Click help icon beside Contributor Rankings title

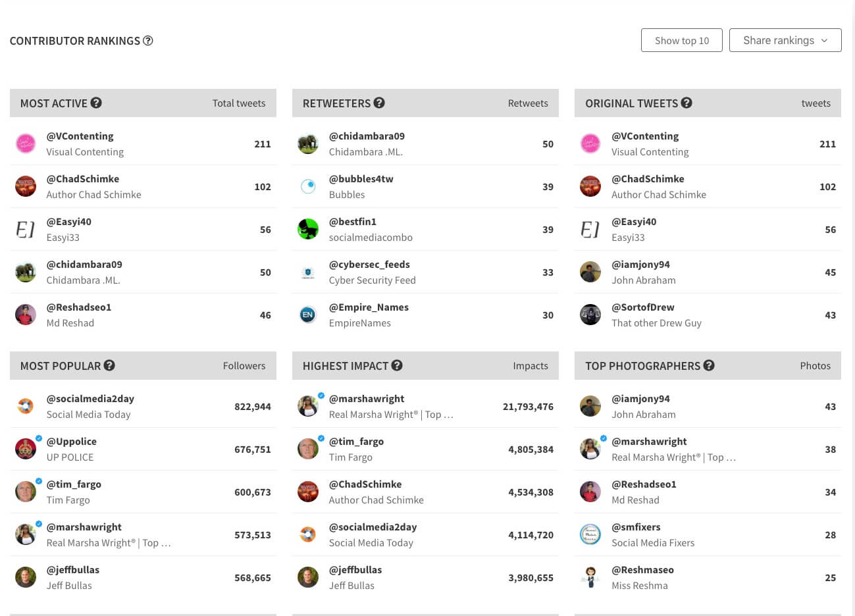tap(148, 41)
